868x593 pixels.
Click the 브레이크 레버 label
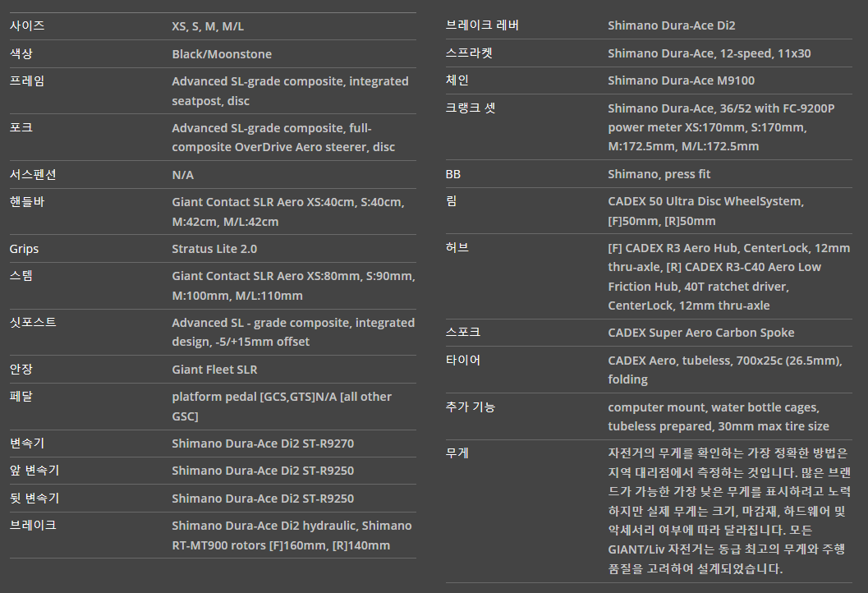482,25
